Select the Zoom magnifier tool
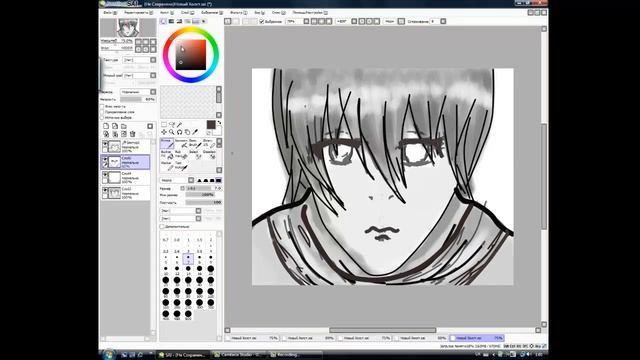The image size is (640, 360). pos(172,132)
